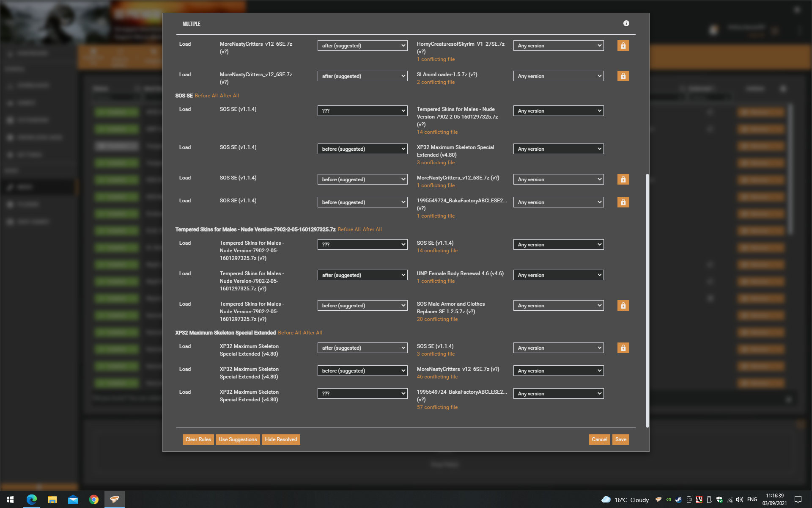812x508 pixels.
Task: Open rule dropdown for SOS SE vs Tempered Skins
Action: pos(362,111)
